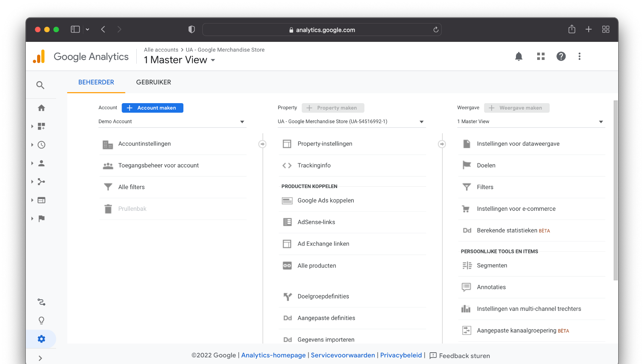
Task: Click move arrow between Account and Property
Action: point(263,144)
